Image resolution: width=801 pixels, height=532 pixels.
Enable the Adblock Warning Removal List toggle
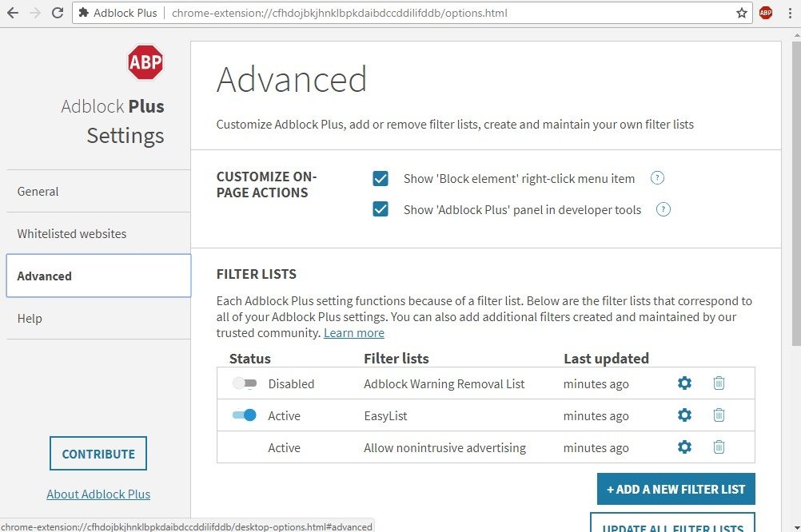[245, 383]
